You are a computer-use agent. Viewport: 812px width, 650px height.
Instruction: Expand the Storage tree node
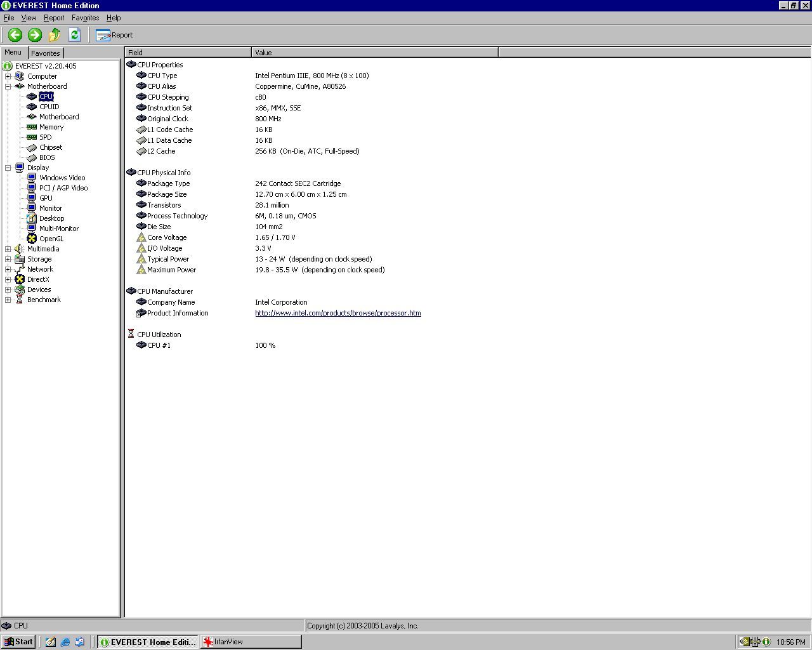pyautogui.click(x=8, y=259)
